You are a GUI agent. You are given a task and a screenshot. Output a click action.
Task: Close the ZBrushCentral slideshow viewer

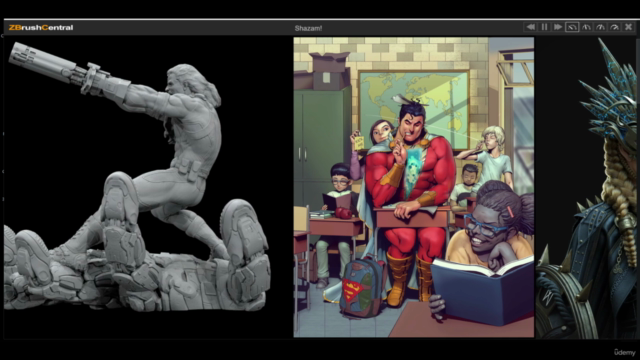click(628, 27)
